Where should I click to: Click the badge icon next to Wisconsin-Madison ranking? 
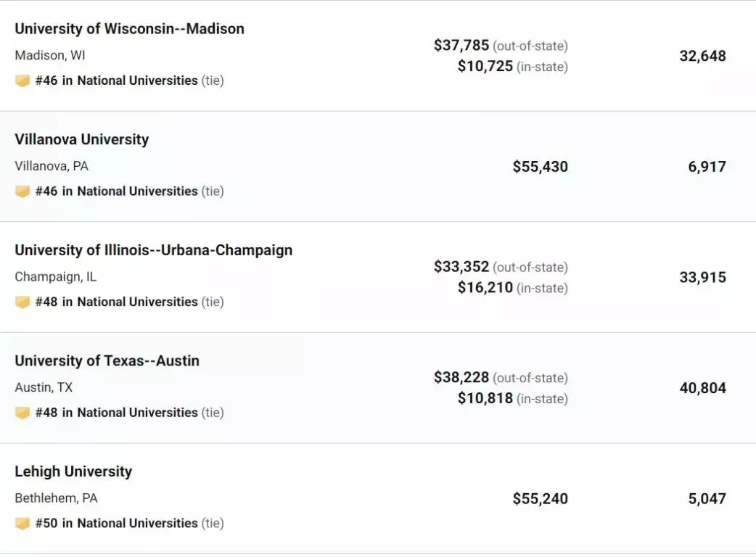[22, 81]
